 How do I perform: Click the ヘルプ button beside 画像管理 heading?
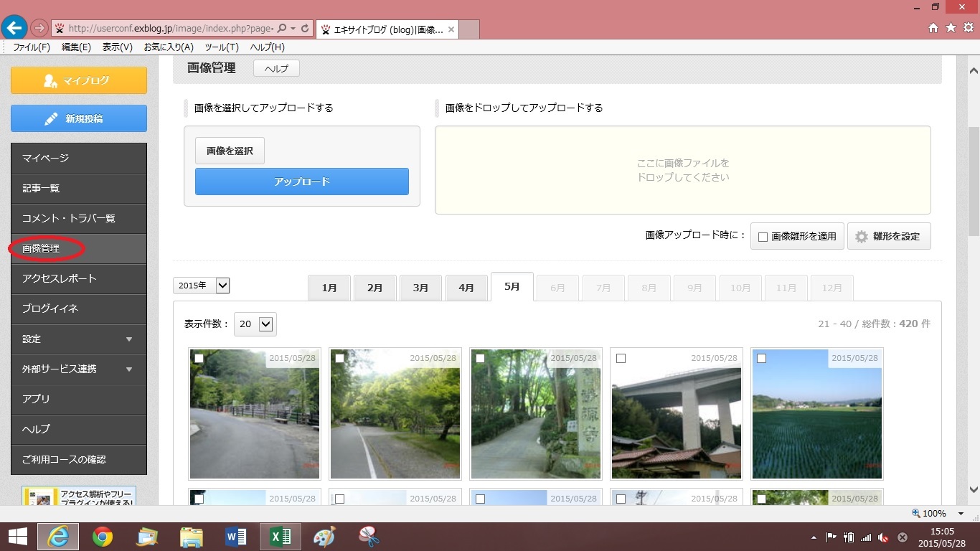click(276, 69)
